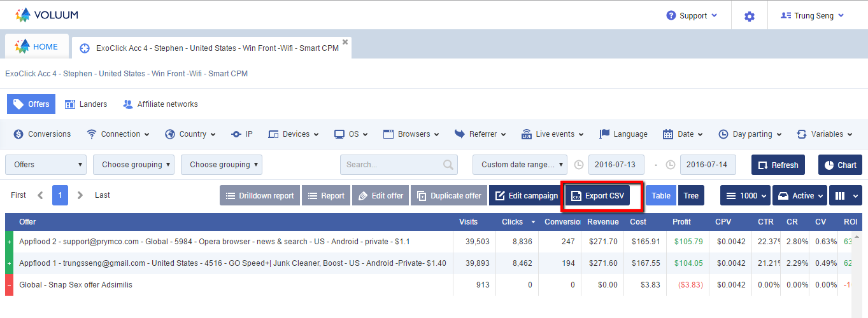Go to Last page
Viewport: 868px width, 318px height.
pyautogui.click(x=103, y=195)
